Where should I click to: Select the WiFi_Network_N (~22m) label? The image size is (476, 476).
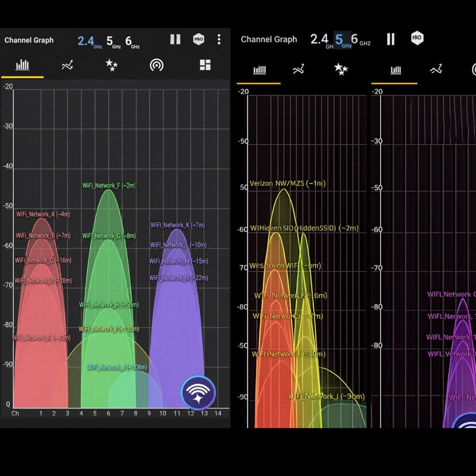(x=178, y=278)
